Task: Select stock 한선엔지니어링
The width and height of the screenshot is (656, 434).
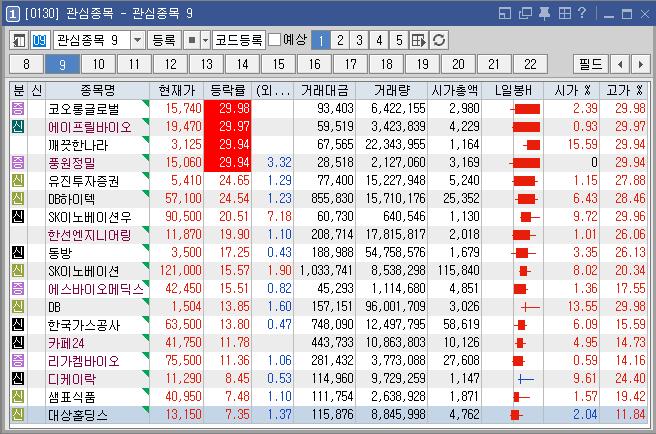Action: pyautogui.click(x=90, y=235)
